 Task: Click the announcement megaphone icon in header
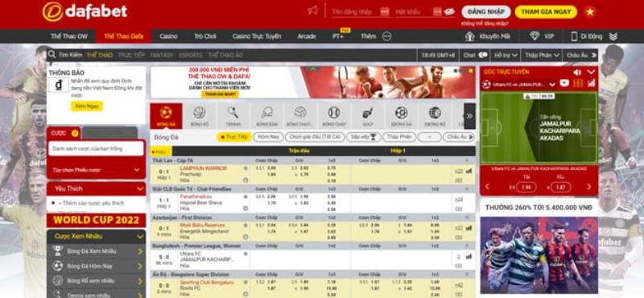coord(313,10)
